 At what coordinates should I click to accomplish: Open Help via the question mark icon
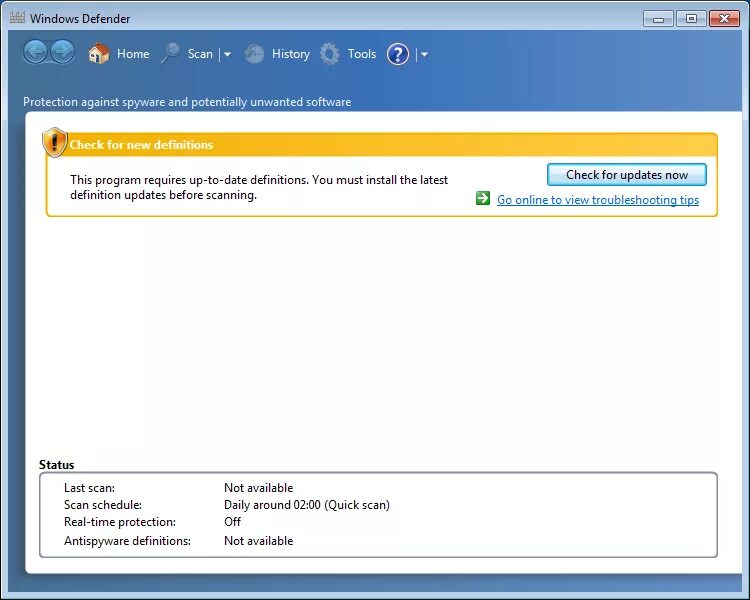[x=398, y=54]
